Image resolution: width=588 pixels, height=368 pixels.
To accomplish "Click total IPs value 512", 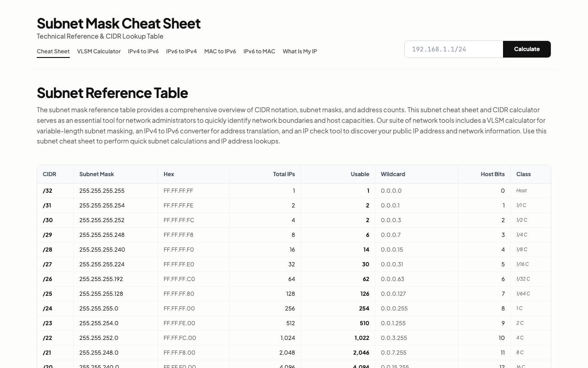I will [290, 323].
